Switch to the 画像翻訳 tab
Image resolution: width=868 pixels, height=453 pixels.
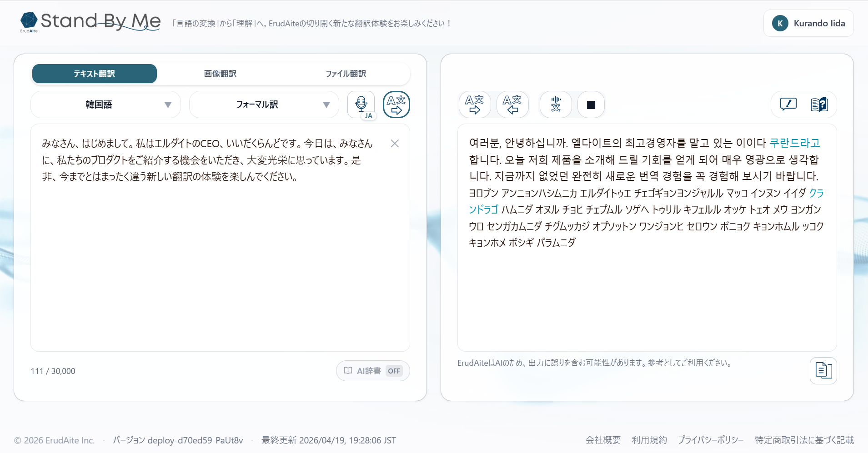coord(220,73)
